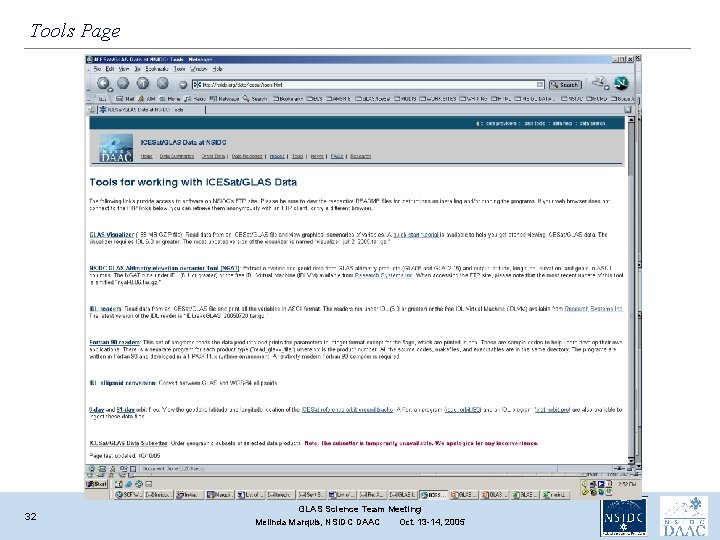Click the Reload page button

[x=143, y=83]
